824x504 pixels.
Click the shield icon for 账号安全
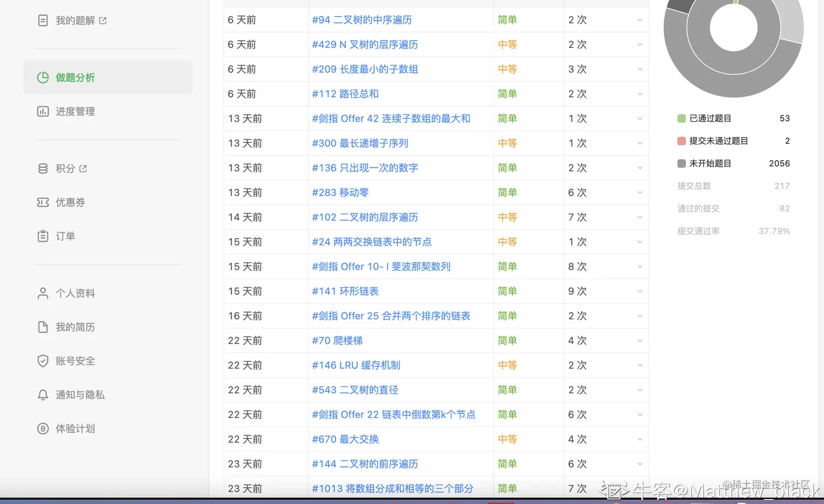pos(43,361)
